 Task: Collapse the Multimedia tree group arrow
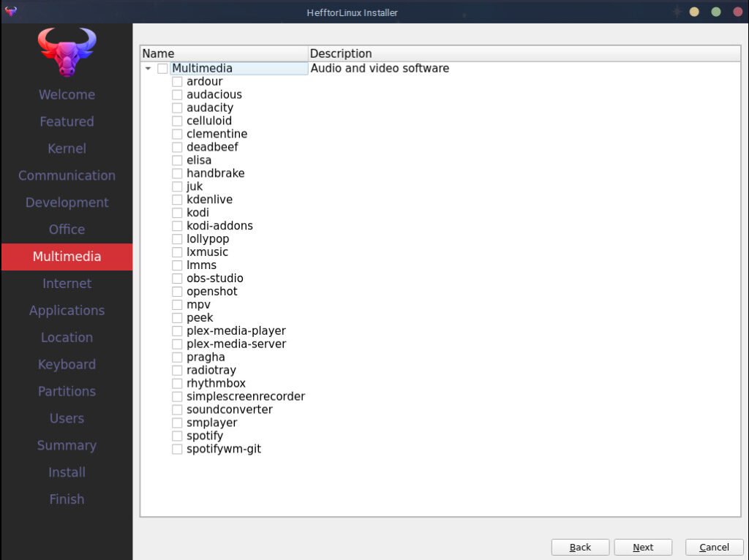pyautogui.click(x=148, y=69)
